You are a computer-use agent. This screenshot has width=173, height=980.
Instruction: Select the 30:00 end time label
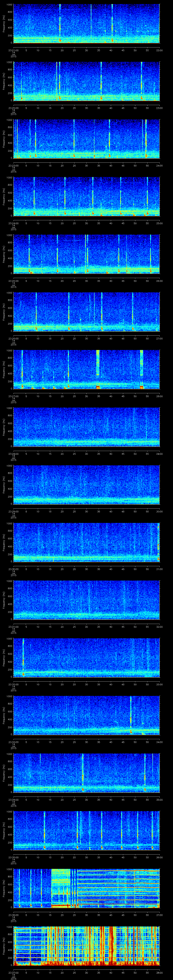coord(159,511)
